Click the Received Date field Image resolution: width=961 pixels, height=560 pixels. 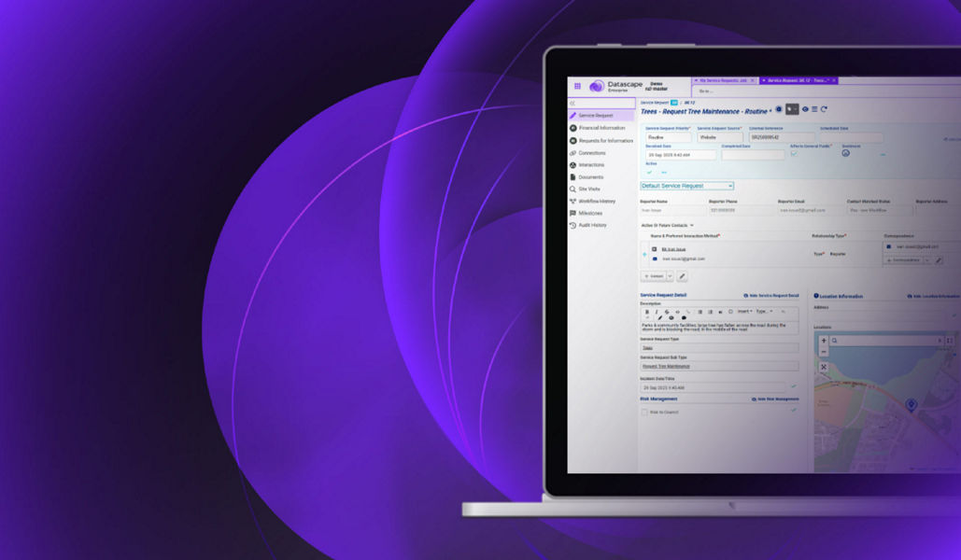(x=680, y=155)
